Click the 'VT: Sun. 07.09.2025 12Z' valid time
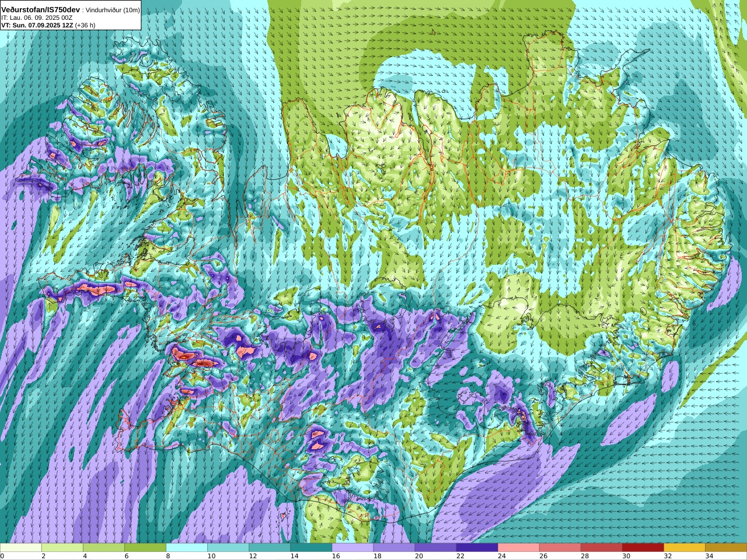Screen dimensions: 747x560 point(37,25)
